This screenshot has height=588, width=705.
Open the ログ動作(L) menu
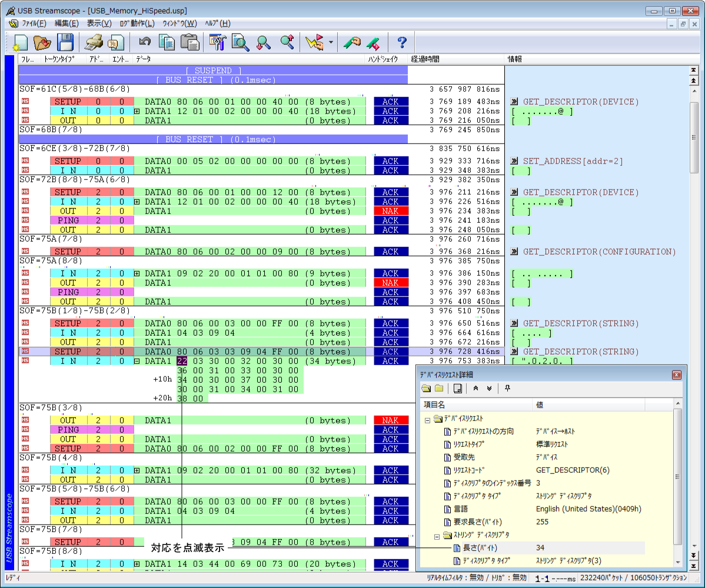point(137,24)
